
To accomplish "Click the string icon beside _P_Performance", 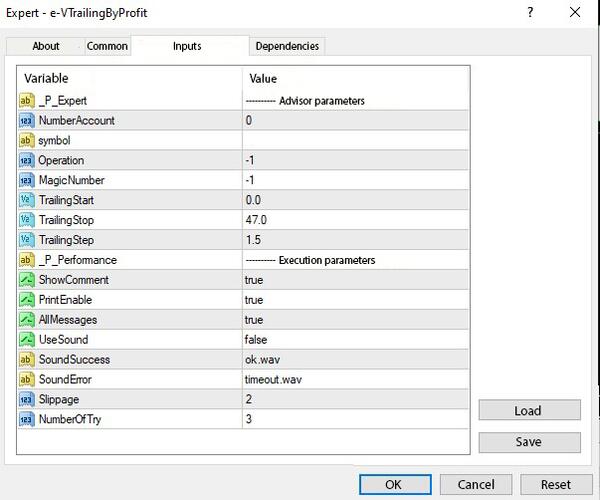I will [26, 260].
